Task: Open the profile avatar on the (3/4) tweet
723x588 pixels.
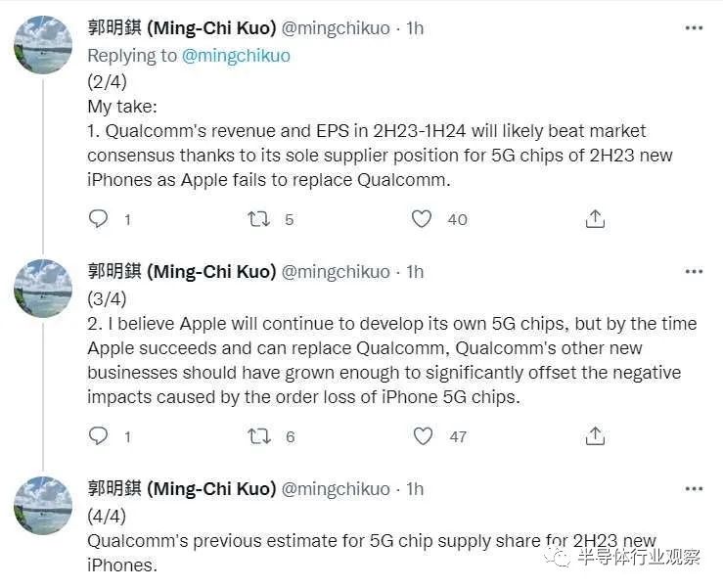Action: coord(43,289)
